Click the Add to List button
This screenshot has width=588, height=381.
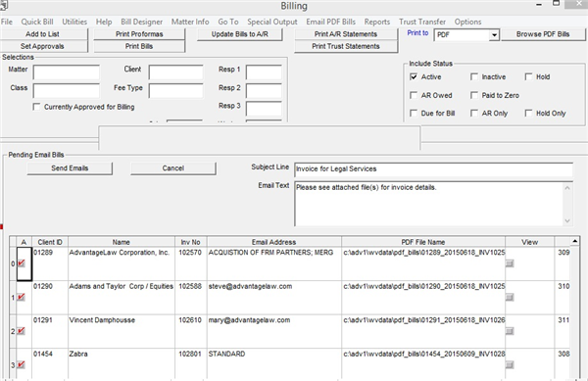[x=43, y=34]
